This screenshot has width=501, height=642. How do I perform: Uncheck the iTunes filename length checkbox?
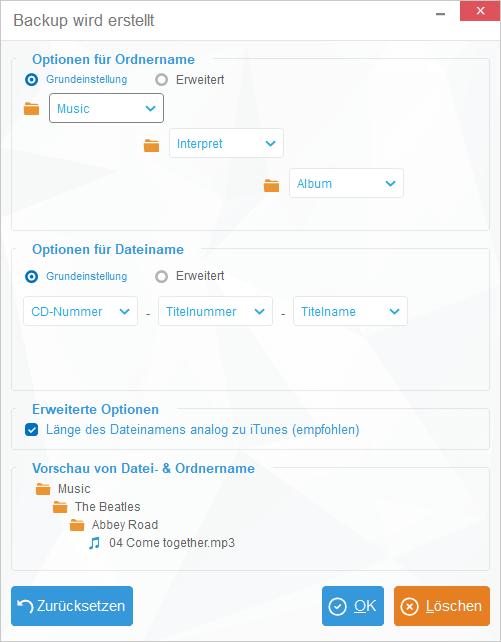point(32,430)
